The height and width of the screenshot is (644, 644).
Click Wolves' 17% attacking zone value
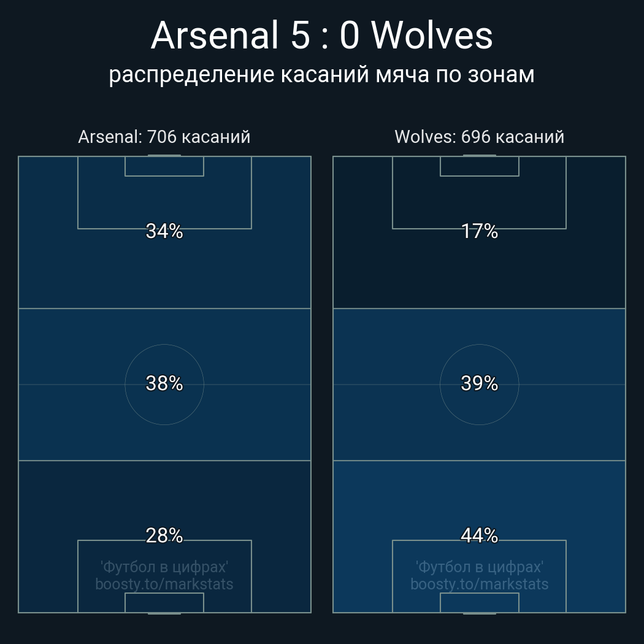479,231
